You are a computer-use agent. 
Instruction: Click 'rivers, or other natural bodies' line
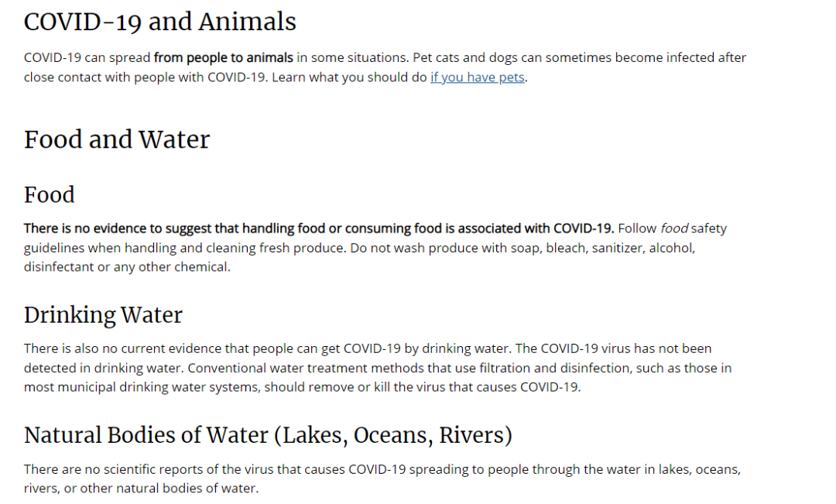coord(142,489)
